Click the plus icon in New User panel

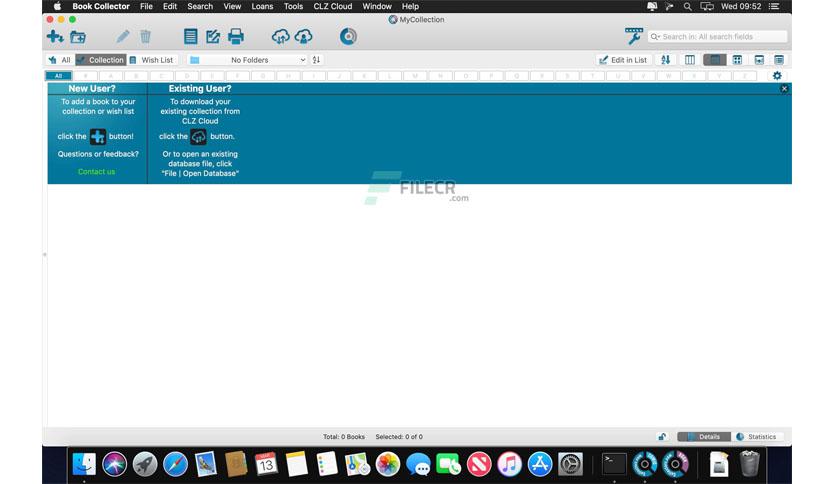tap(98, 136)
